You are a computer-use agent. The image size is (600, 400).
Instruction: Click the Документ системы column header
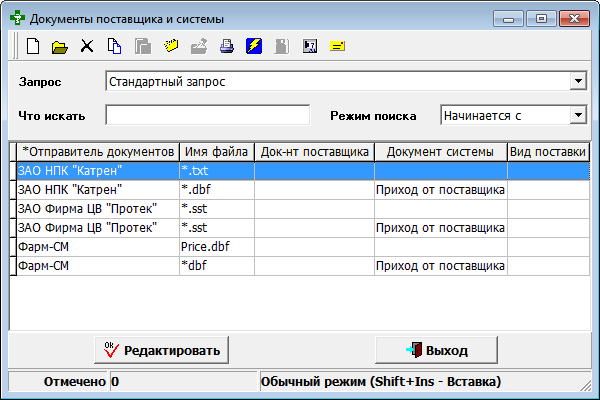point(441,152)
